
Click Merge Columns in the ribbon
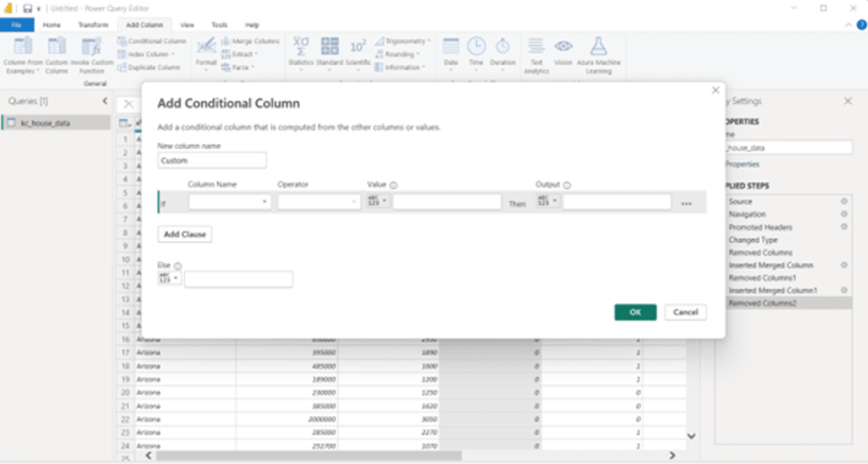[x=250, y=41]
